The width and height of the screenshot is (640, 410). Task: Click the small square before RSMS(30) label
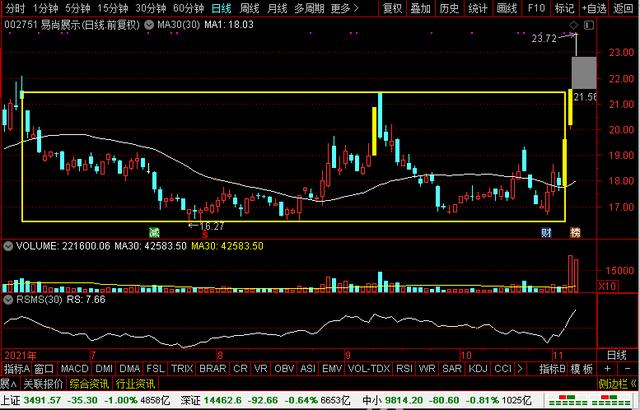(x=4, y=297)
